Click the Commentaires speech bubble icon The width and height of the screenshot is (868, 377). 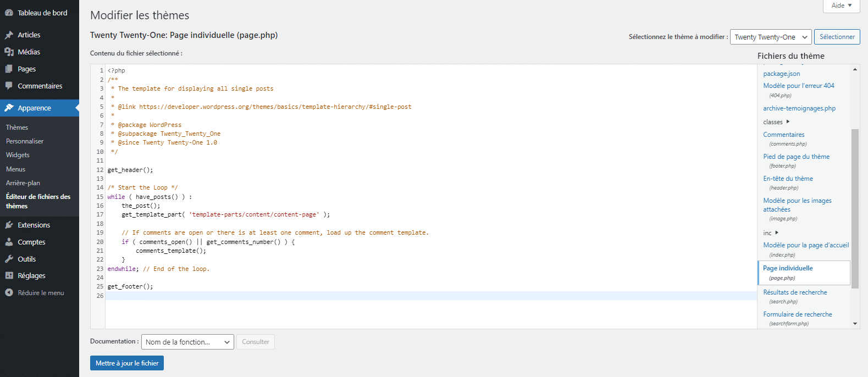(x=9, y=86)
